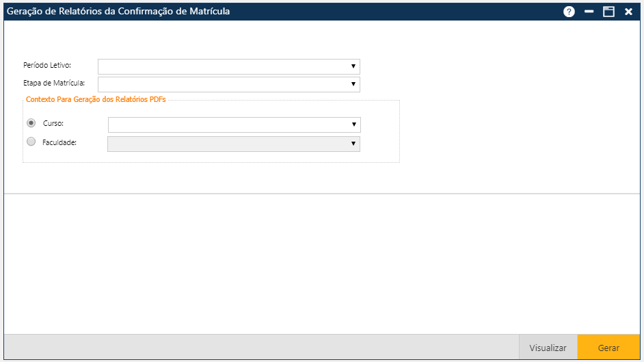Open the help icon in title bar

click(x=569, y=12)
